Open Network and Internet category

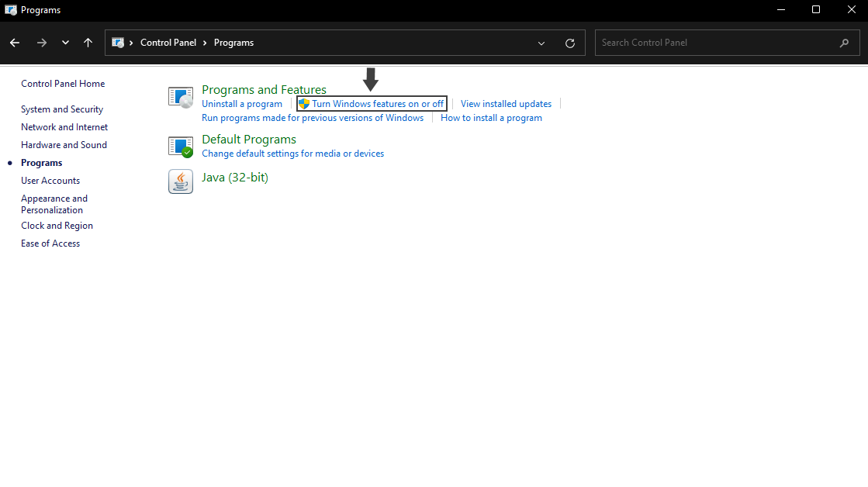pos(64,126)
